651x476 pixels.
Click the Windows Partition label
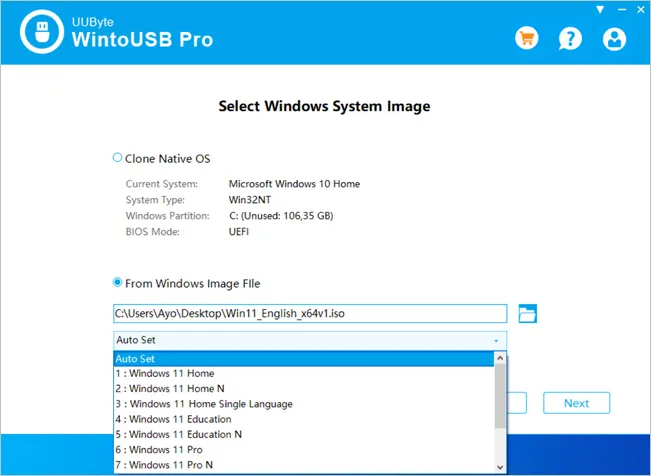[168, 216]
